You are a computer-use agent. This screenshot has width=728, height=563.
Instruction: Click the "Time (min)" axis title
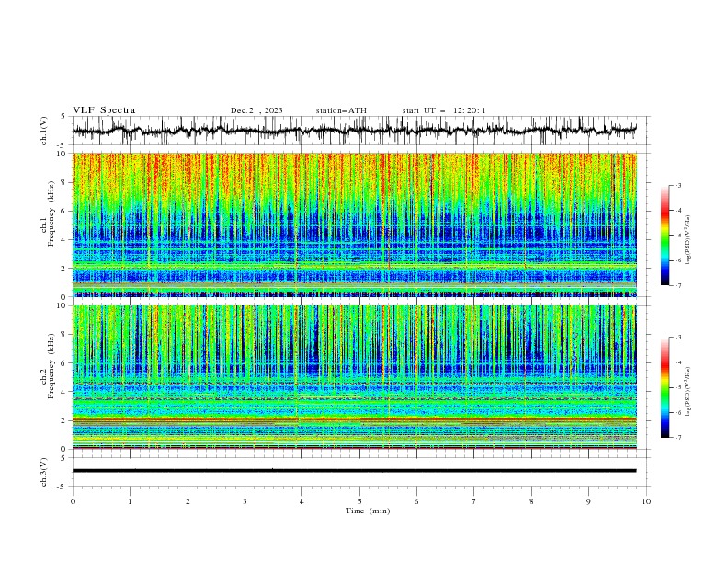368,511
